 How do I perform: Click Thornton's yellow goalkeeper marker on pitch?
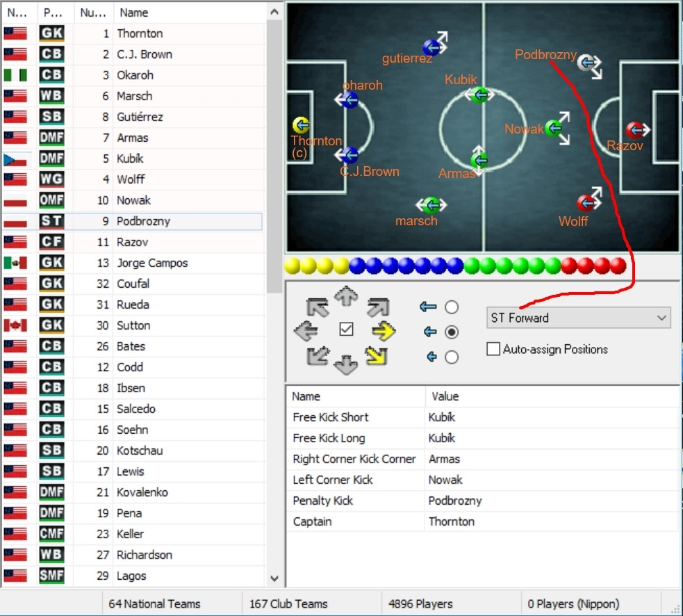coord(301,125)
